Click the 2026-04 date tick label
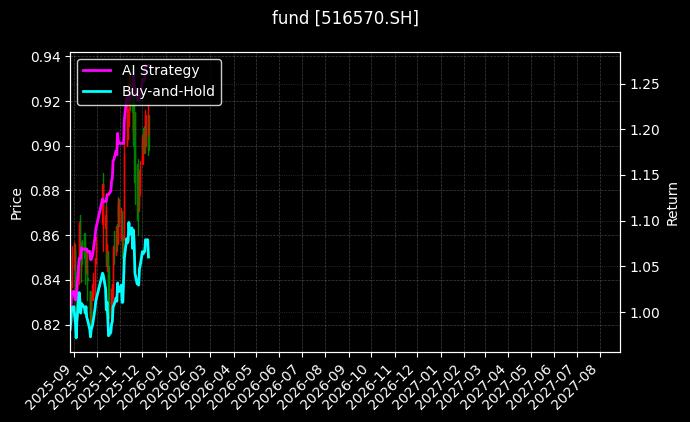This screenshot has width=690, height=422. click(208, 386)
